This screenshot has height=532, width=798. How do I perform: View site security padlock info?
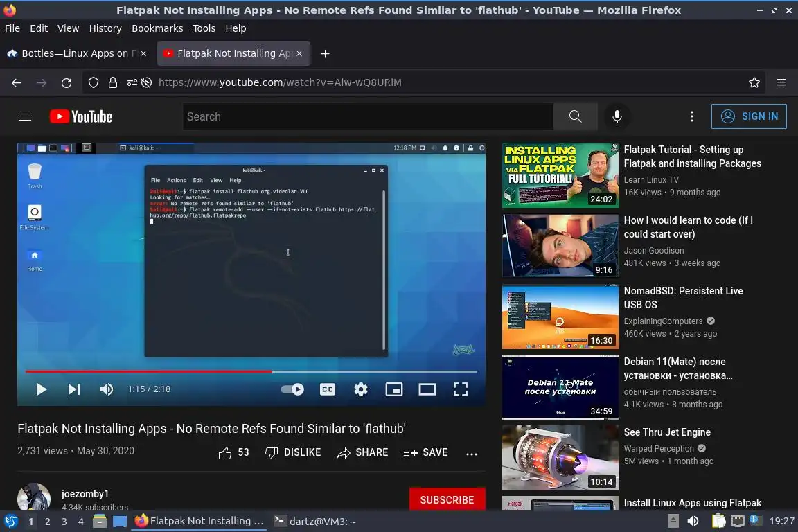point(112,82)
